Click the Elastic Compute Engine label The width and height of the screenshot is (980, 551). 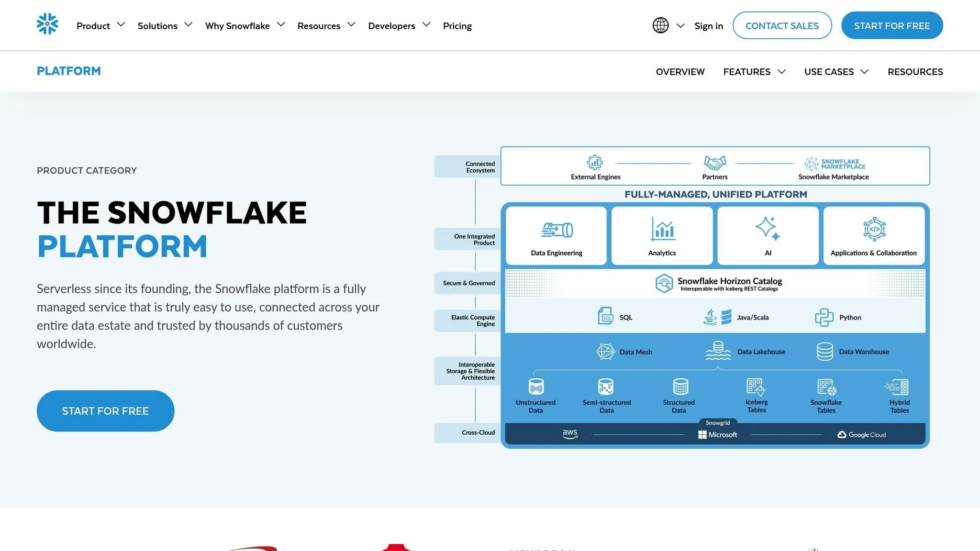pos(468,320)
